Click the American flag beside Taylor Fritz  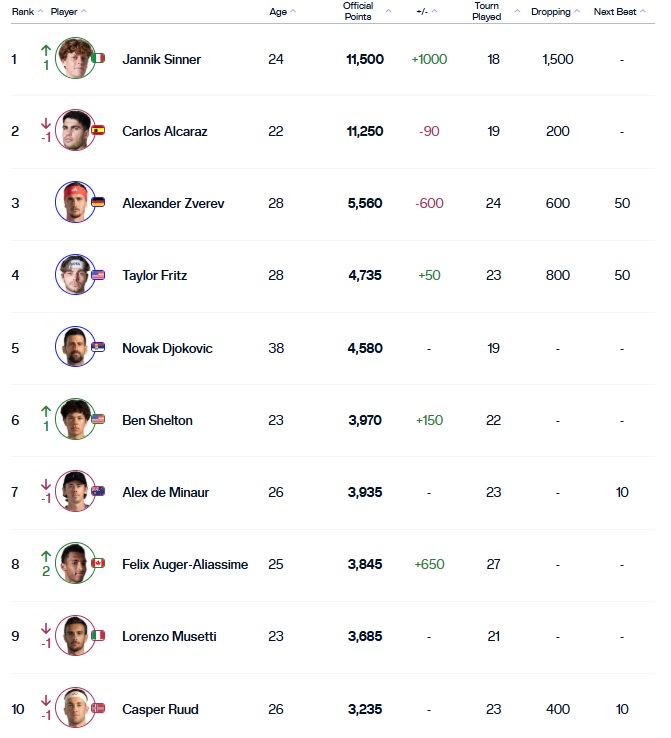point(98,275)
